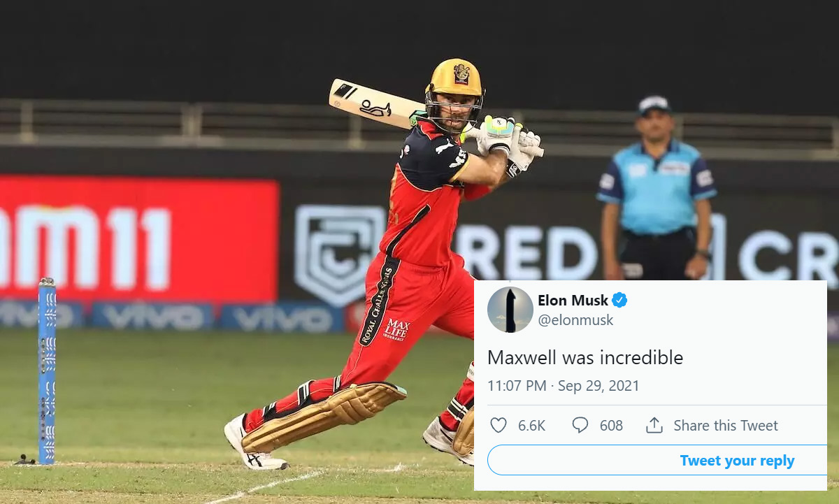
Task: Click the 608 replies count
Action: tap(611, 425)
